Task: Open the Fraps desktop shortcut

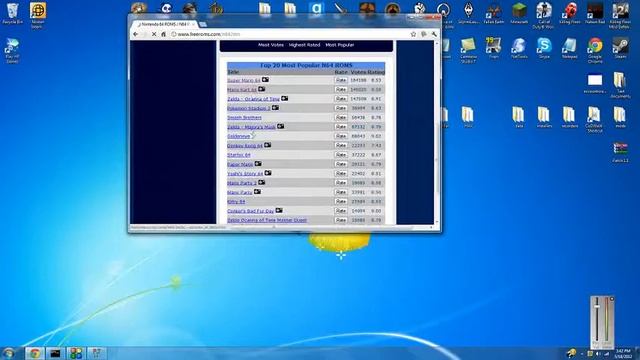Action: [x=494, y=48]
